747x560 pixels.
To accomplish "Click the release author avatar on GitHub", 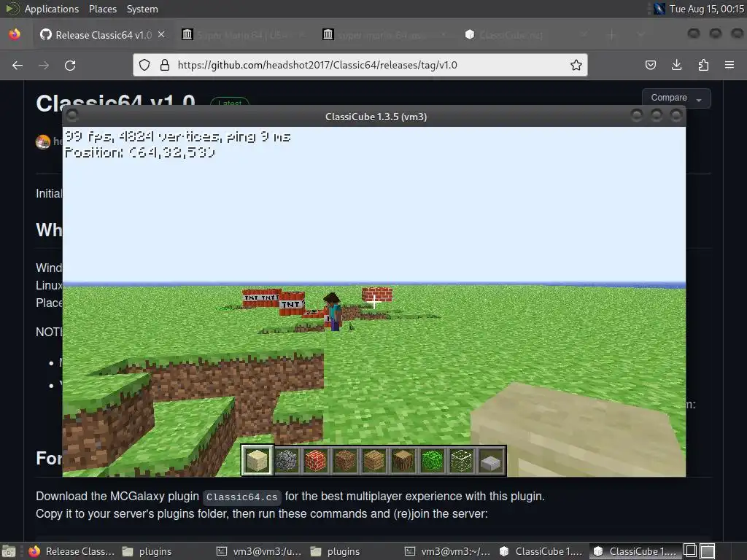I will [43, 141].
